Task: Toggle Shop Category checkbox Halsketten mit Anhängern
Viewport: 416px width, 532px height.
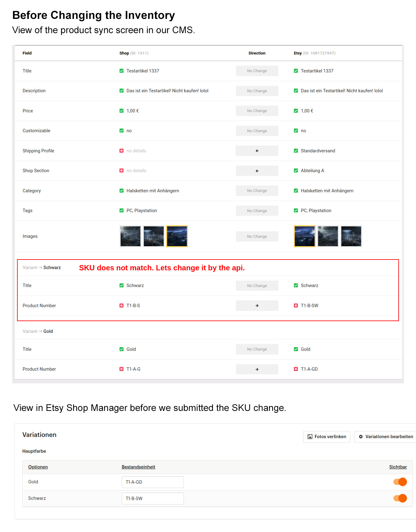Action: [x=122, y=191]
